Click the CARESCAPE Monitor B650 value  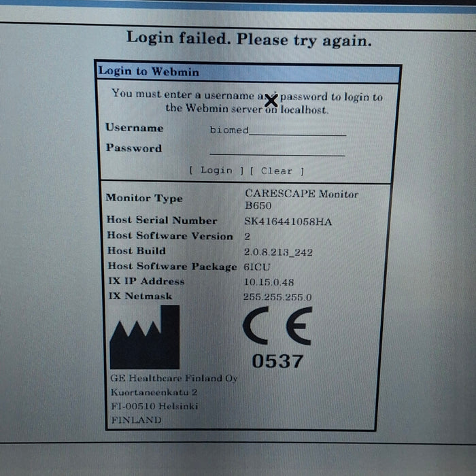click(301, 199)
